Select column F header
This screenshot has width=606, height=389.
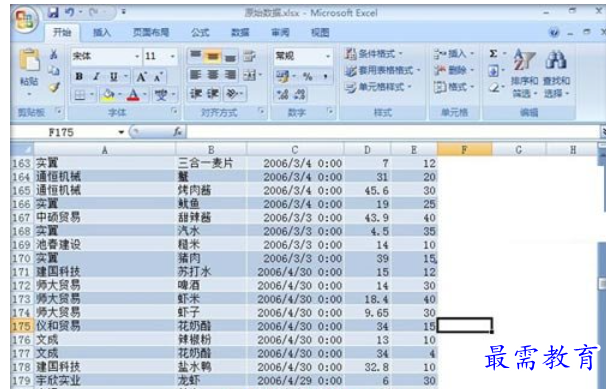pos(465,149)
